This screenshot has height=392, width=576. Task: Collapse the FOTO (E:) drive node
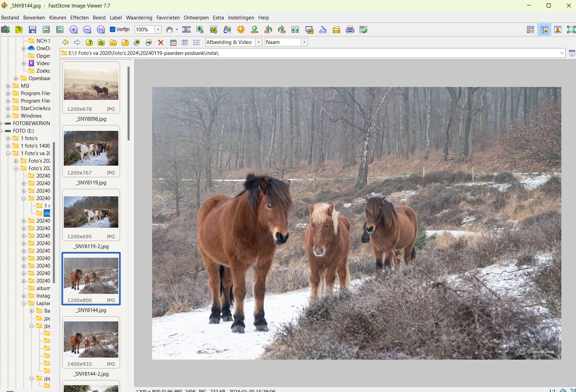tap(1, 131)
